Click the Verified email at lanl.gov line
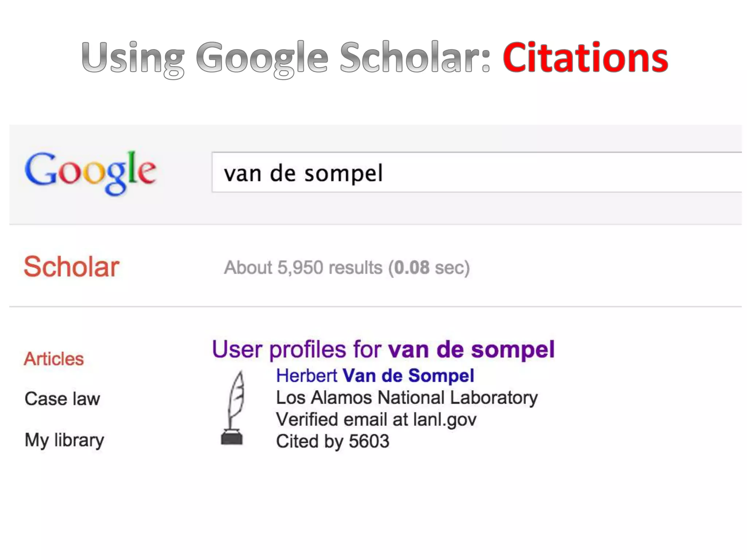The image size is (747, 560). point(376,419)
